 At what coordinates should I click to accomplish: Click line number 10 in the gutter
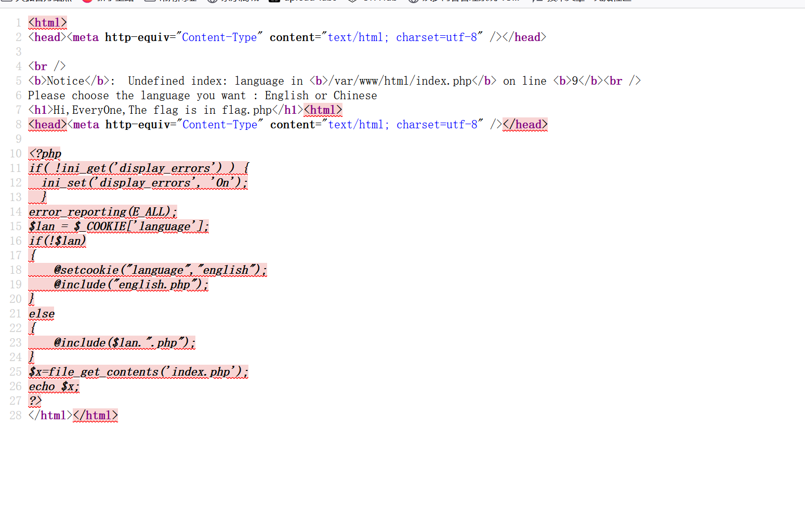click(x=16, y=154)
